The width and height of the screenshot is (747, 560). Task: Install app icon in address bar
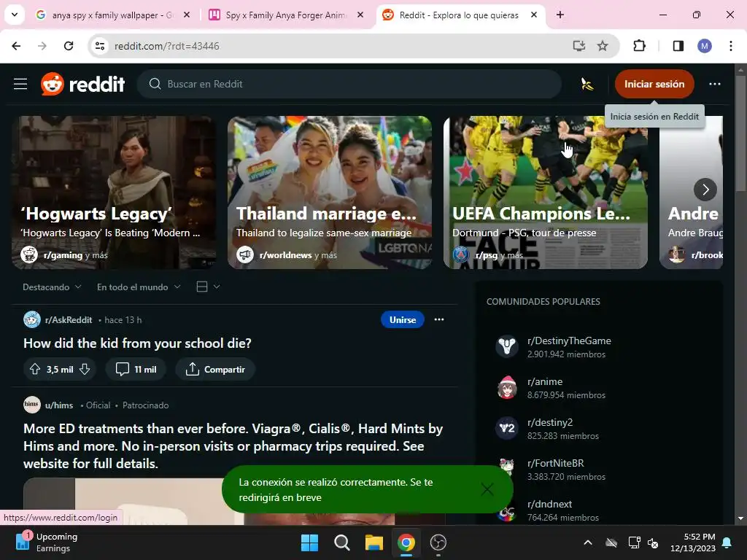(x=578, y=46)
